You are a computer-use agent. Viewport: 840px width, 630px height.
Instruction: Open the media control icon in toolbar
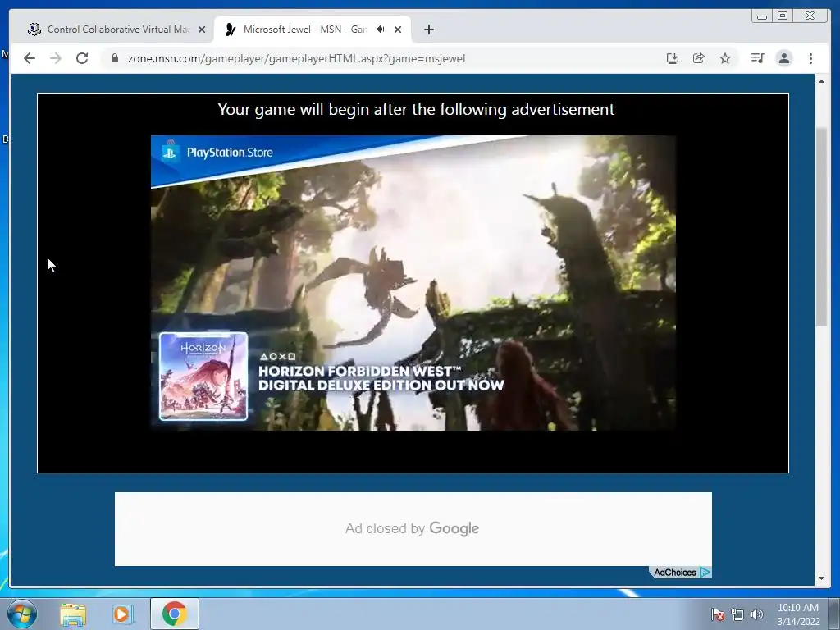pos(757,58)
